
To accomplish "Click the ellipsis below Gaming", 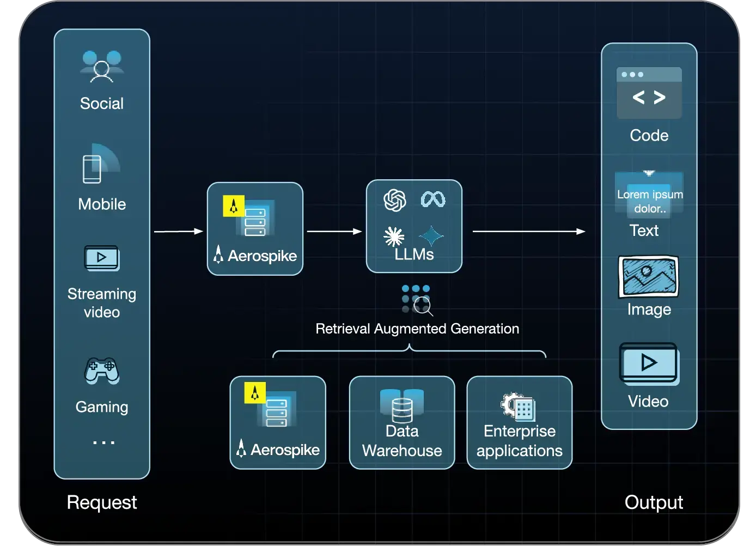I will point(103,442).
